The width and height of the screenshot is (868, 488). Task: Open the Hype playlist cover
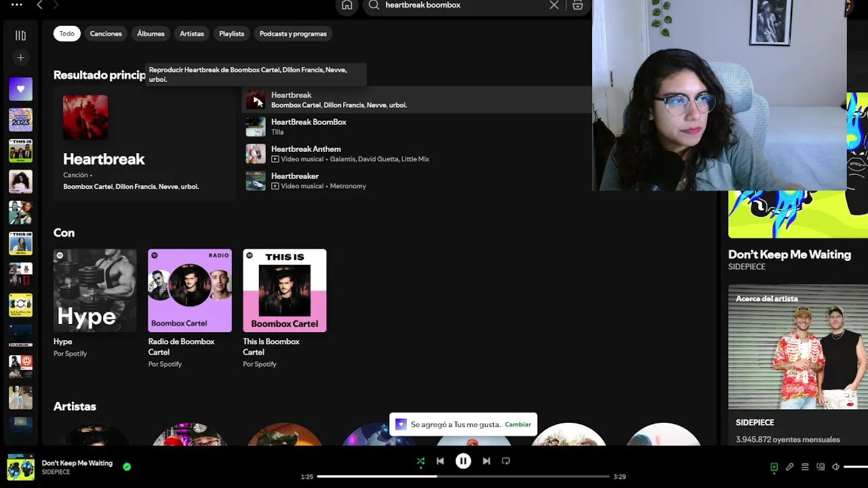coord(95,291)
